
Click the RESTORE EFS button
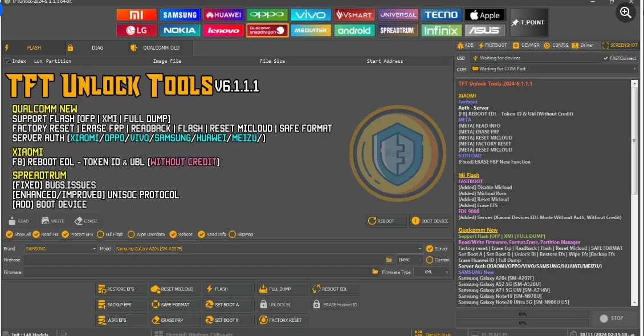(x=121, y=289)
